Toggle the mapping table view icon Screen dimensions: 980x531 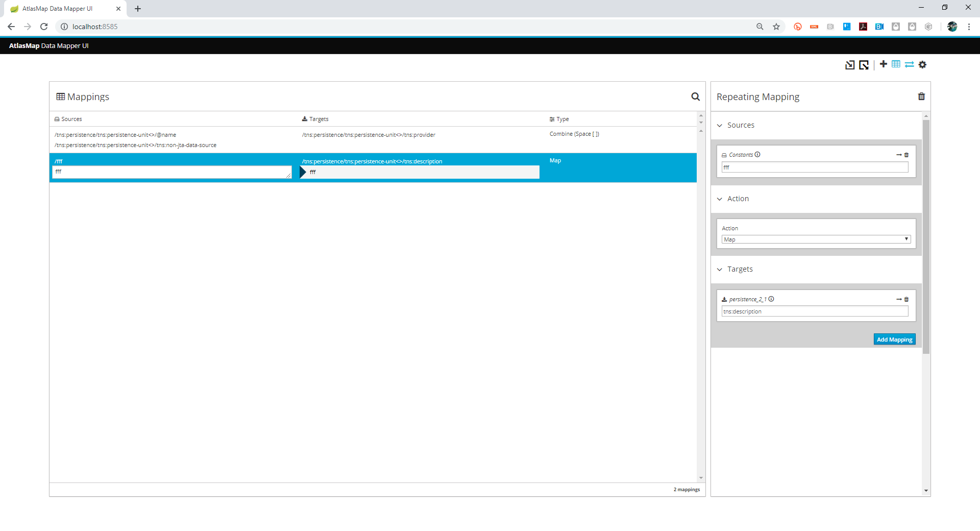coord(896,64)
